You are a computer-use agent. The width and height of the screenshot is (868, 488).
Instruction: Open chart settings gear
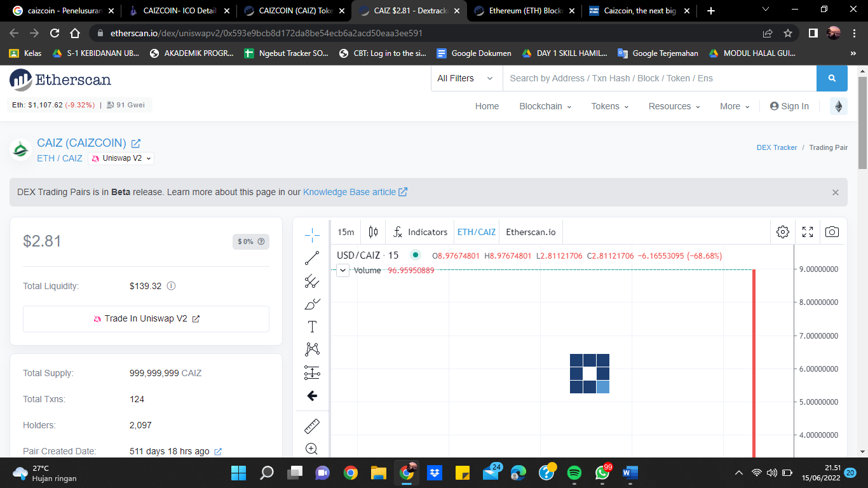(x=783, y=232)
